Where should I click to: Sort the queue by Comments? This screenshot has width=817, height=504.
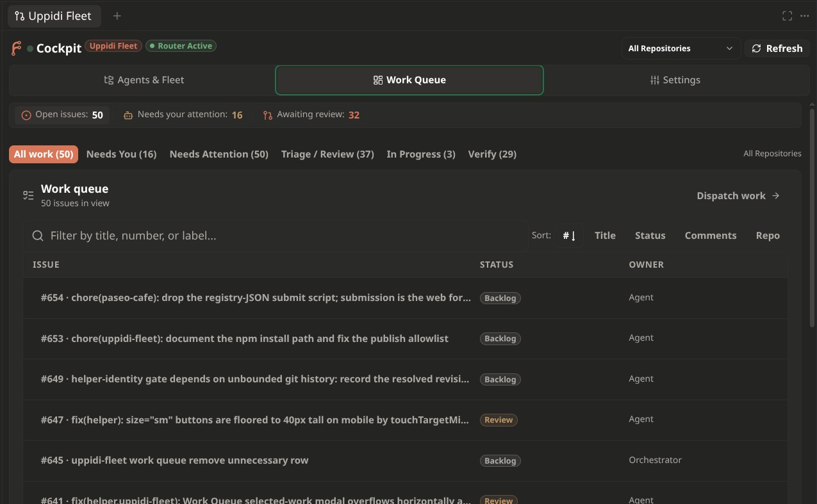(711, 236)
